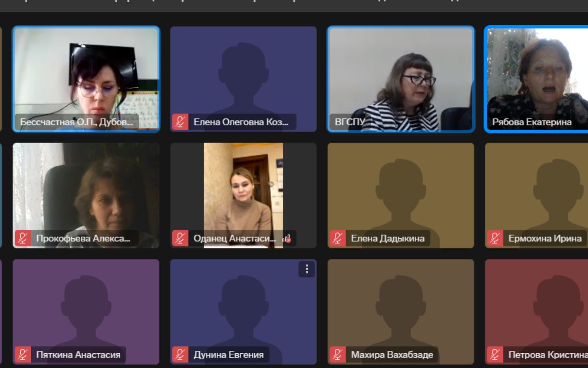
Task: Click muted mic icon for Дунина Евгения
Action: pos(180,355)
